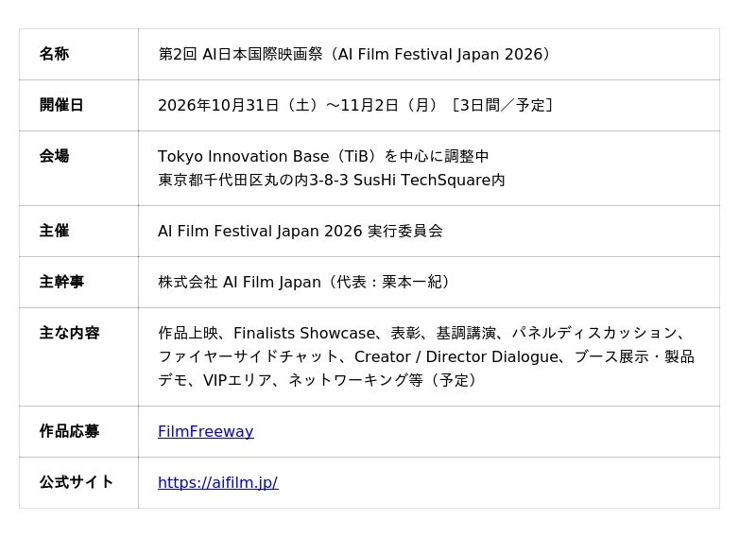
Task: Select the 開催日 label cell
Action: click(x=78, y=105)
